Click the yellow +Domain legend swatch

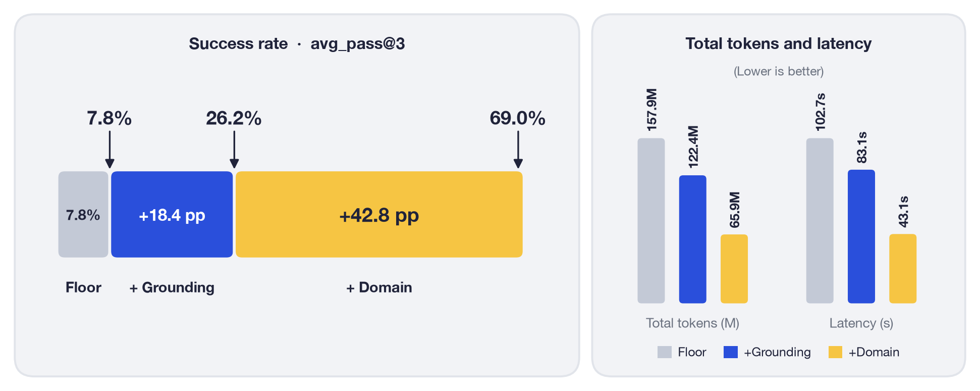pyautogui.click(x=835, y=352)
